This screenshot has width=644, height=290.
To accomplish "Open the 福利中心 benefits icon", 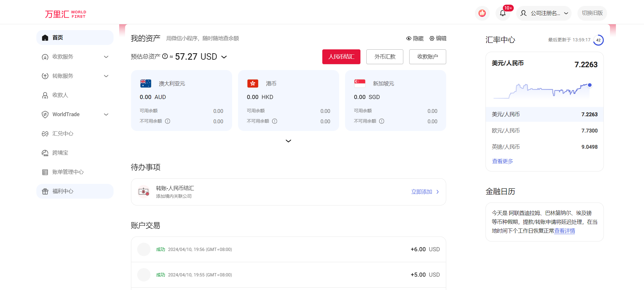I will (45, 191).
